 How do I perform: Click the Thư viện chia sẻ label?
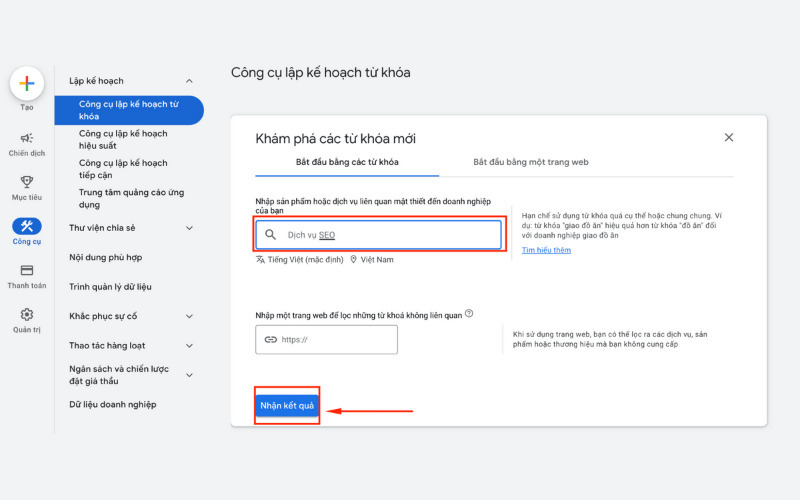102,228
